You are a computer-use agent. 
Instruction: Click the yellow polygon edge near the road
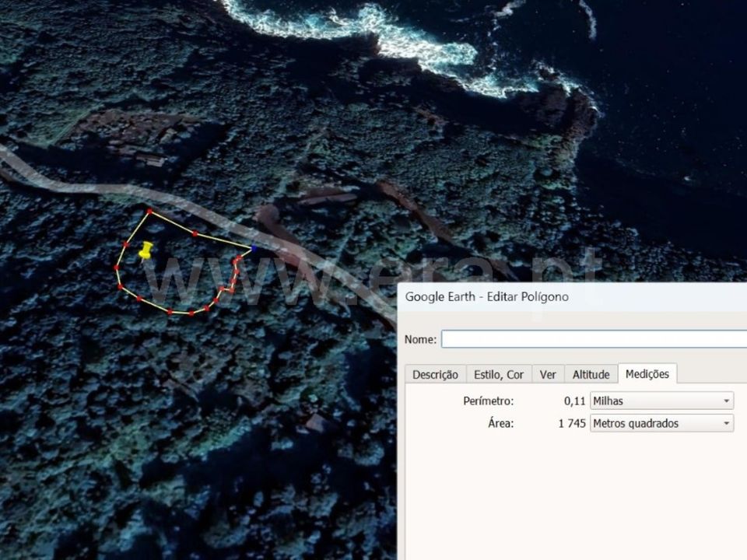click(224, 240)
